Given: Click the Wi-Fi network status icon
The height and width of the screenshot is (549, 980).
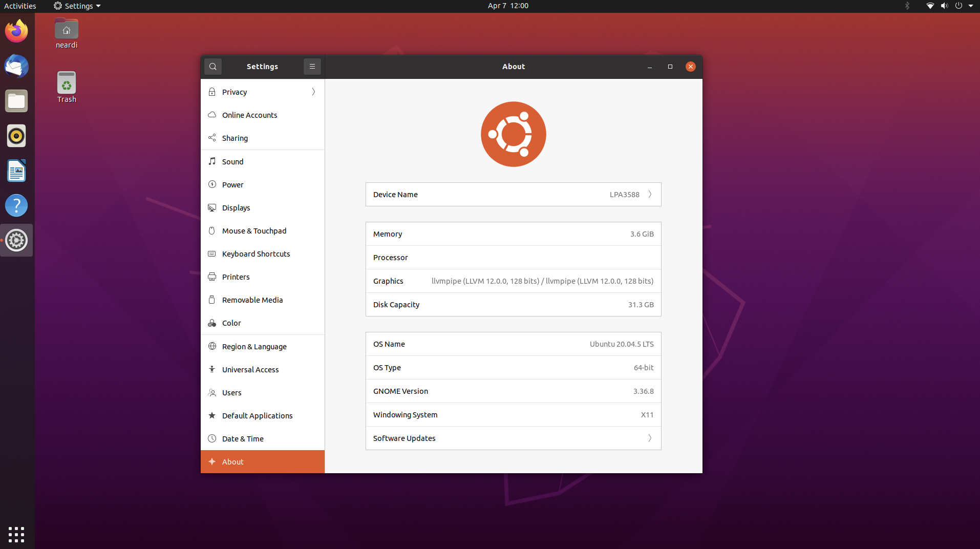Looking at the screenshot, I should pos(930,6).
